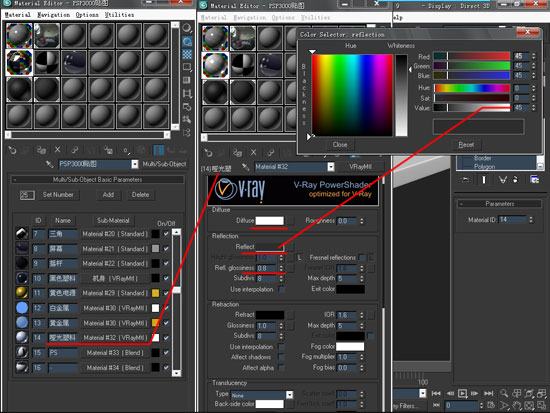Viewport: 550px width, 413px height.
Task: Play the animation in the 3ds Max controls
Action: pos(462,393)
